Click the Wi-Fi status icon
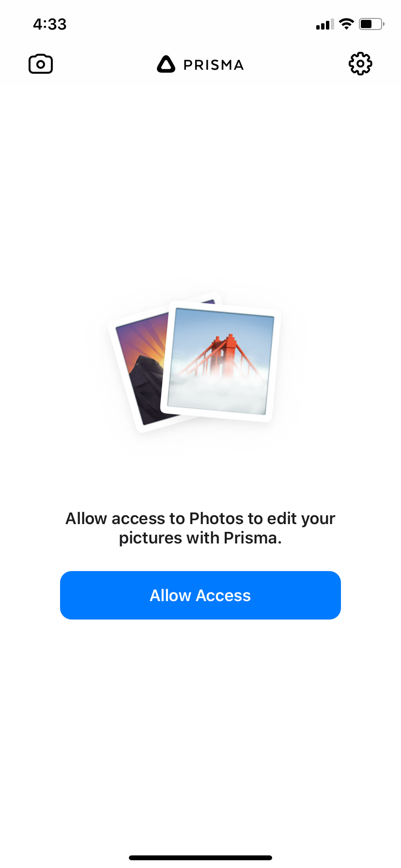The image size is (401, 868). 346,24
